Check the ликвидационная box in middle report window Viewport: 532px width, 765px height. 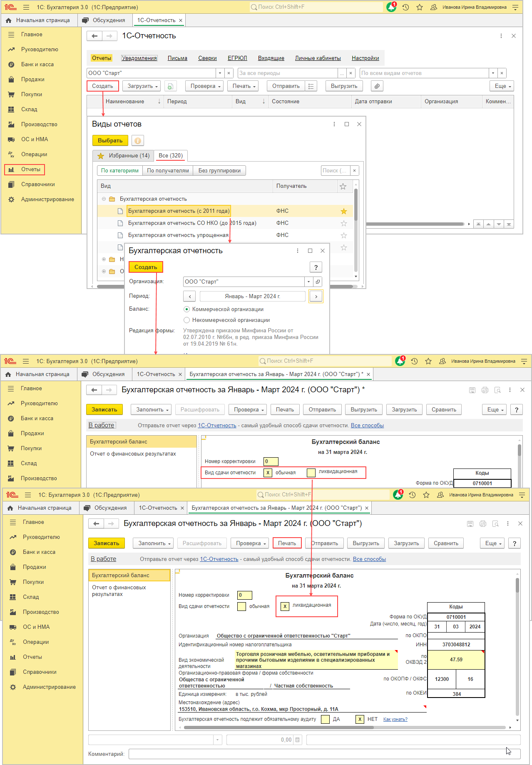tap(311, 473)
